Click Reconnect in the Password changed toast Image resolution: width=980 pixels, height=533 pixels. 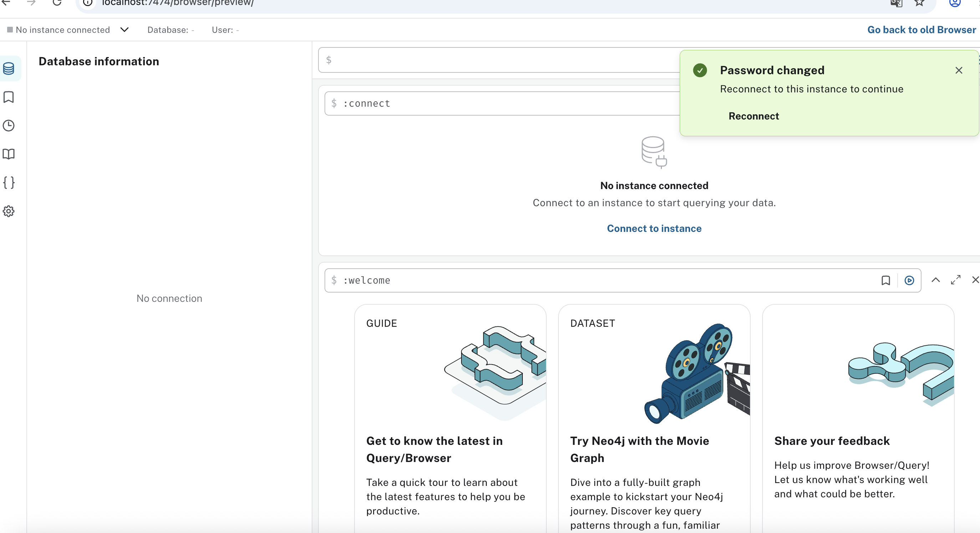coord(754,116)
